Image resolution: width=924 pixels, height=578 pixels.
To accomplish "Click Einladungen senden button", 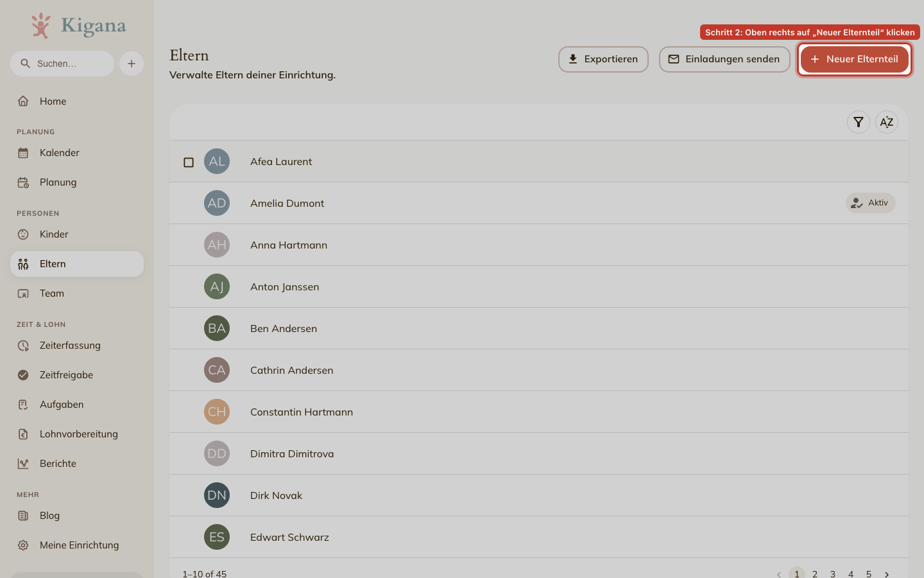I will 724,59.
